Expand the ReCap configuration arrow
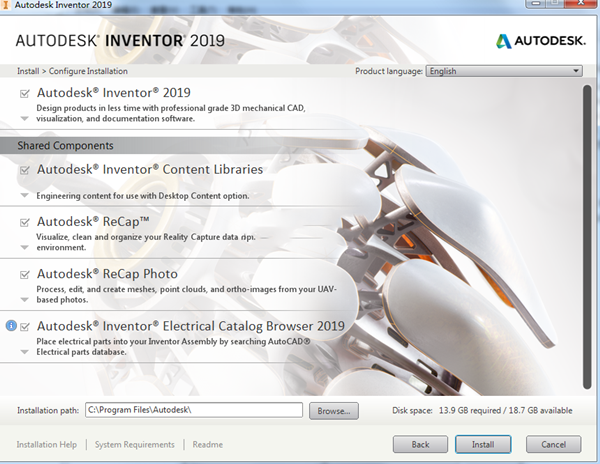 24,247
